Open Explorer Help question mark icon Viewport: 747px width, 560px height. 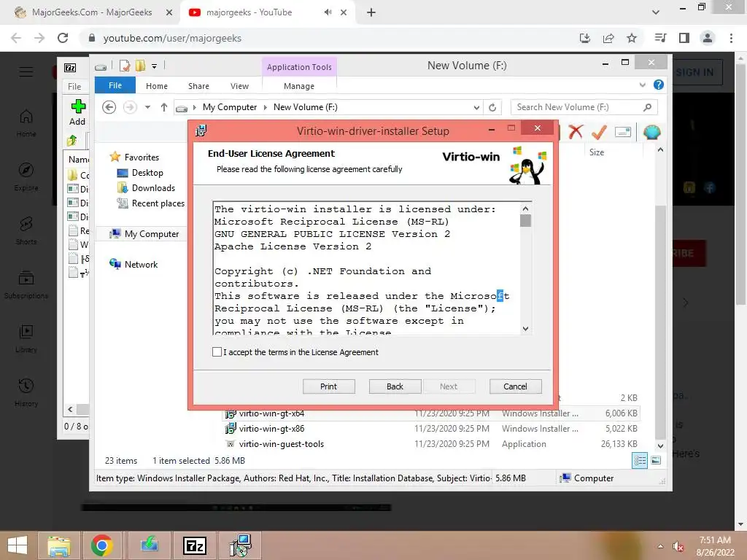[659, 85]
